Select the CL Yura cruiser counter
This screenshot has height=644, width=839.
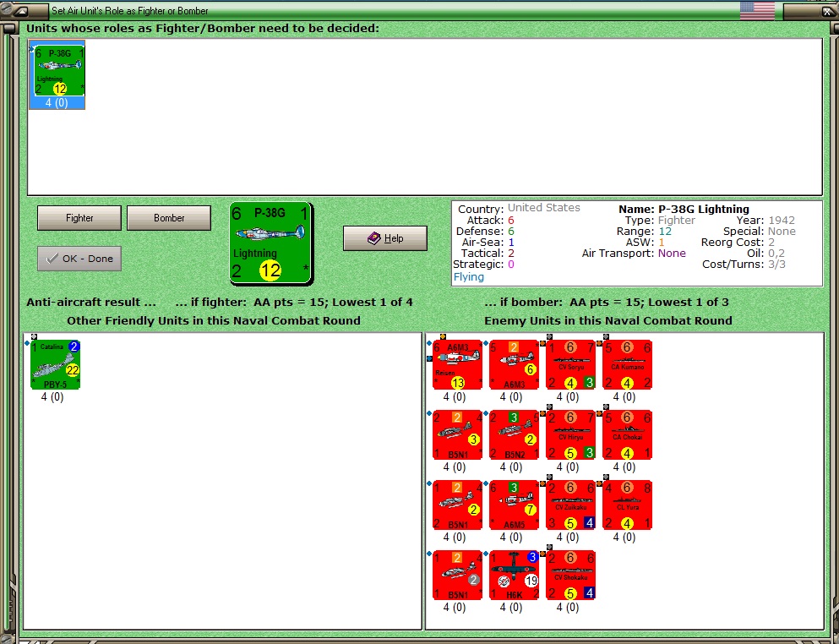click(x=627, y=505)
